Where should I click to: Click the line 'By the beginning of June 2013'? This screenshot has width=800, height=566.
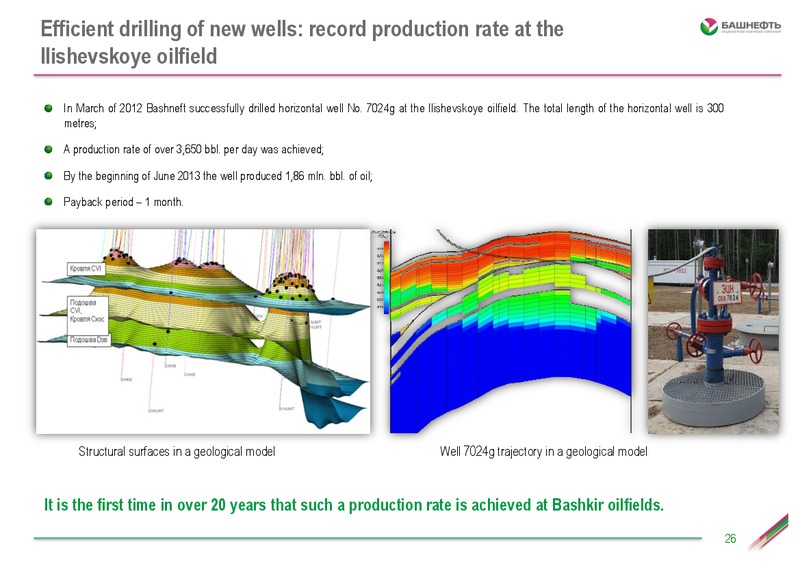click(x=218, y=176)
